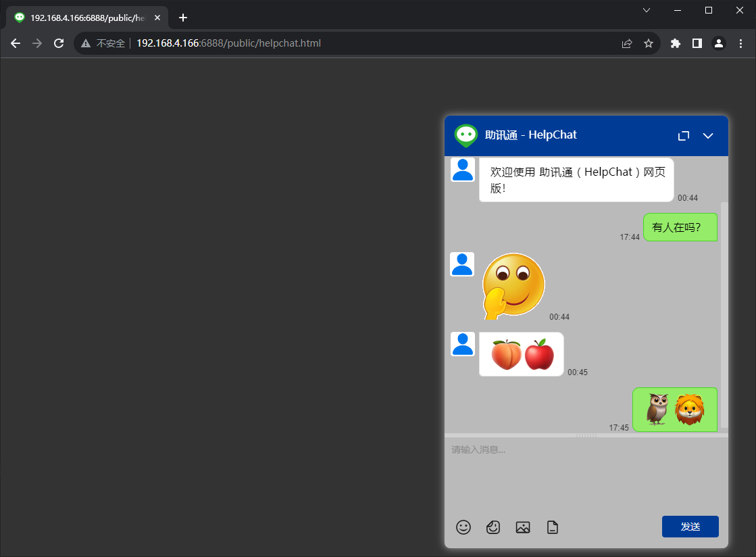Click the lion emoji in the green bubble
The width and height of the screenshot is (756, 557).
click(690, 410)
